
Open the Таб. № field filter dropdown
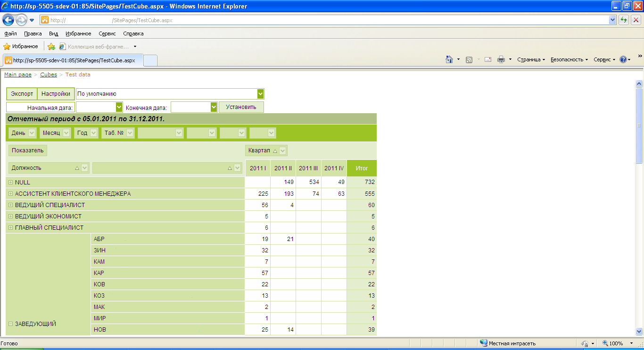[x=130, y=133]
